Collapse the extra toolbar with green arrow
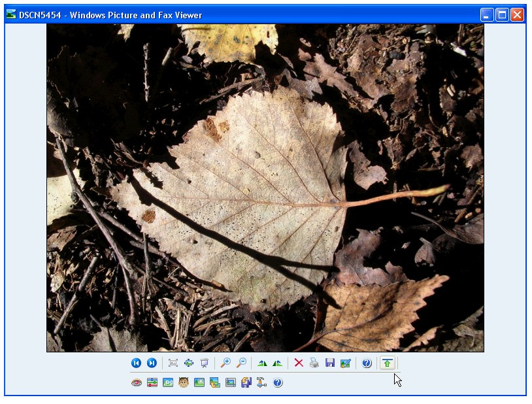The width and height of the screenshot is (532, 404). click(387, 363)
